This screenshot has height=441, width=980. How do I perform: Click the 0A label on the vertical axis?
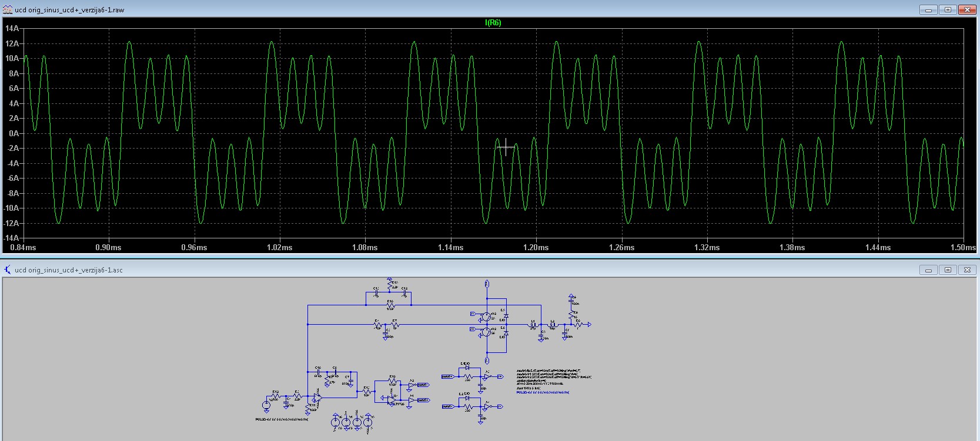point(14,133)
